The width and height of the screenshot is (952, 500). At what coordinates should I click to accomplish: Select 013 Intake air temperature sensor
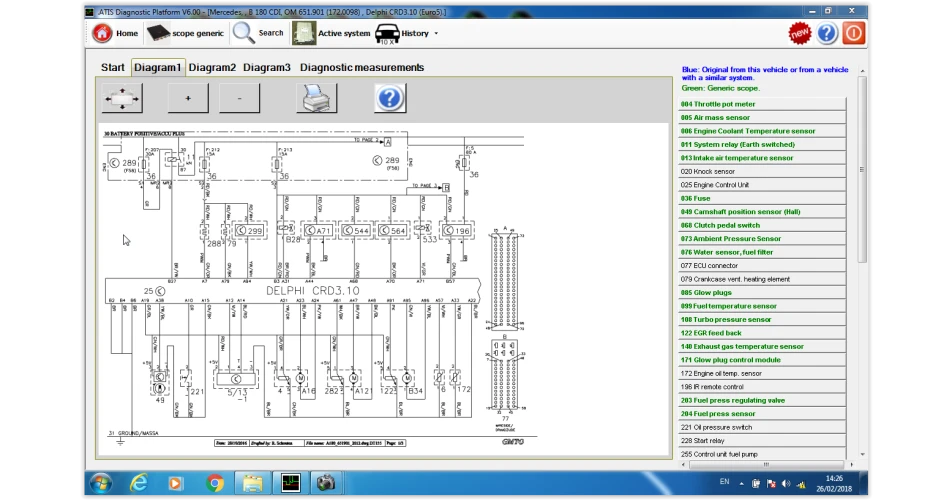762,158
